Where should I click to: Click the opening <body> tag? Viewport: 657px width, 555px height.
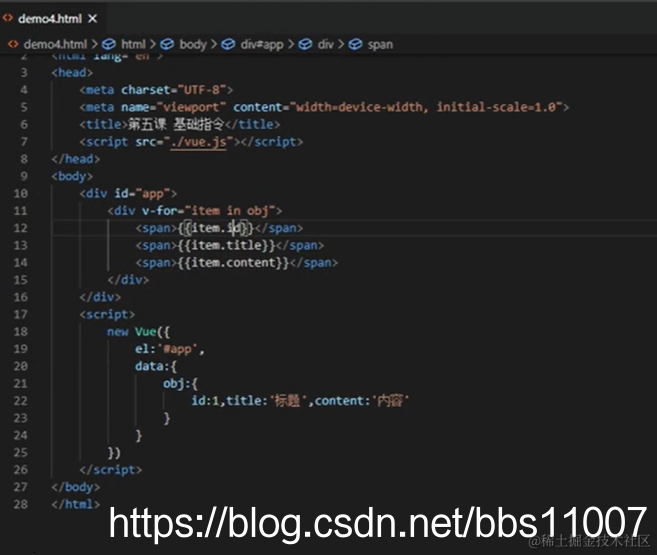point(72,176)
